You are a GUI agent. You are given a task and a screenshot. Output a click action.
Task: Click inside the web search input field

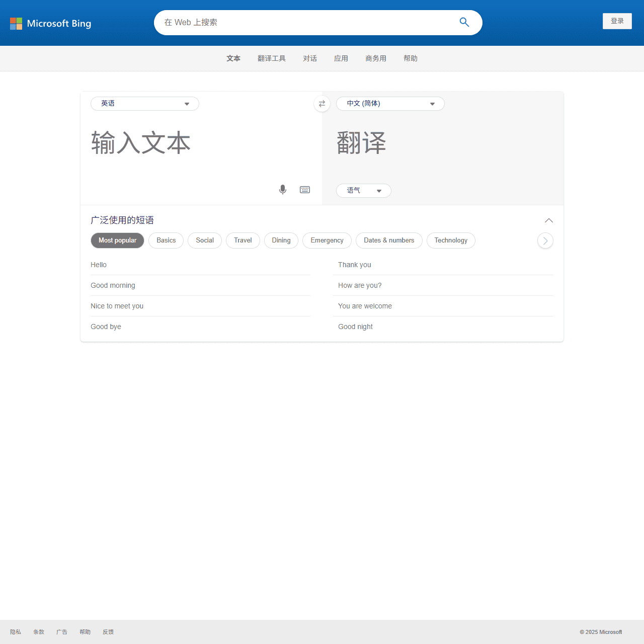302,22
